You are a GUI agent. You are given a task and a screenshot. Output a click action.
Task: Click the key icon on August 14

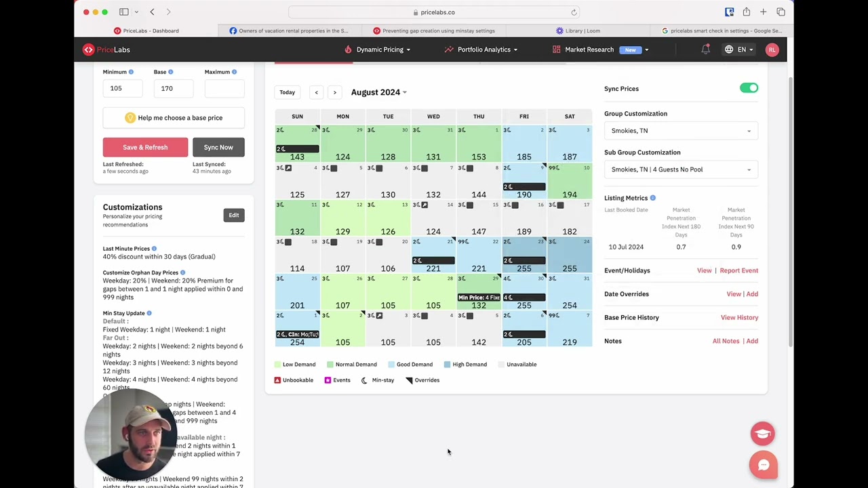coord(425,205)
